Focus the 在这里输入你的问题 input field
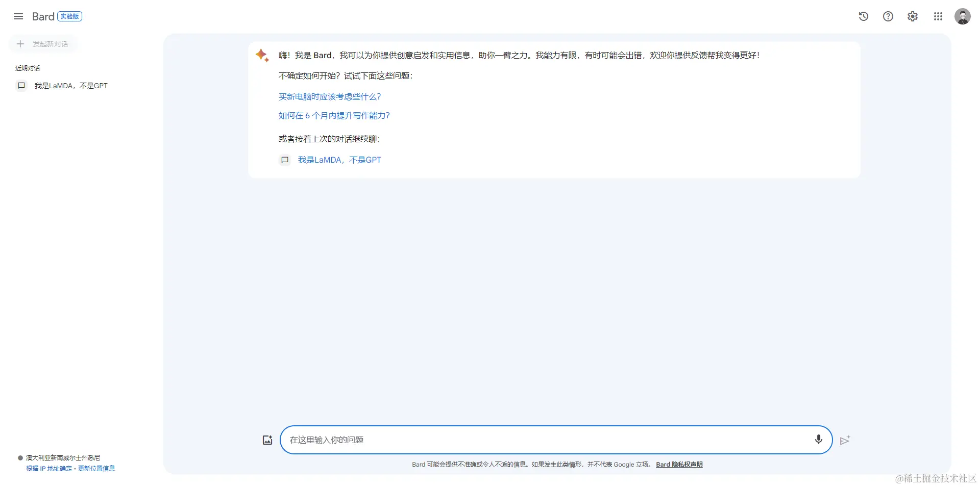Screen dimensions: 980x487 click(556, 440)
